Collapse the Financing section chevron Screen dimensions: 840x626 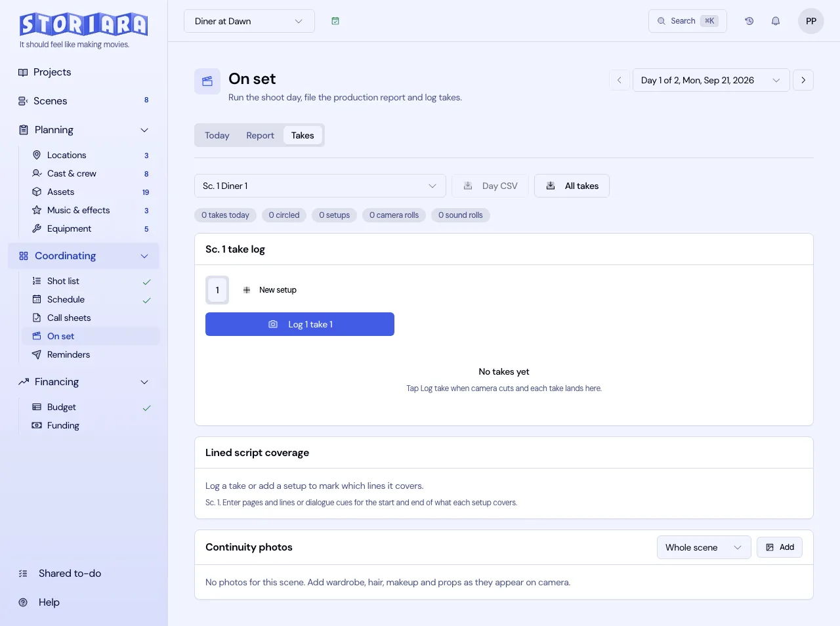click(x=144, y=382)
